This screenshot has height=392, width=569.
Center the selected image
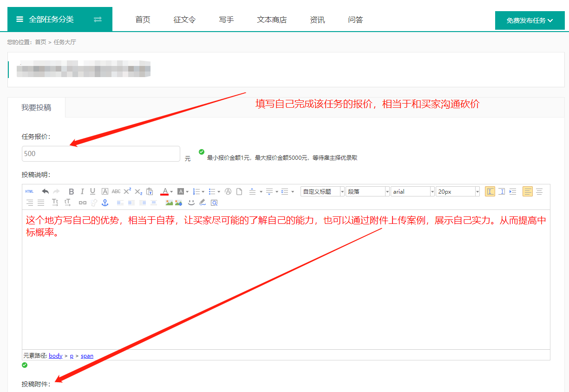point(154,203)
